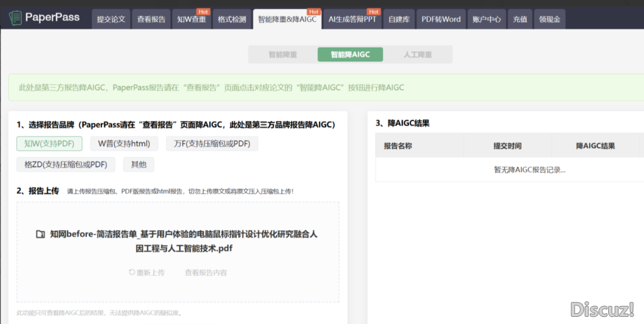The width and height of the screenshot is (644, 324).
Task: Select the W普(支持html) report brand
Action: pos(124,144)
